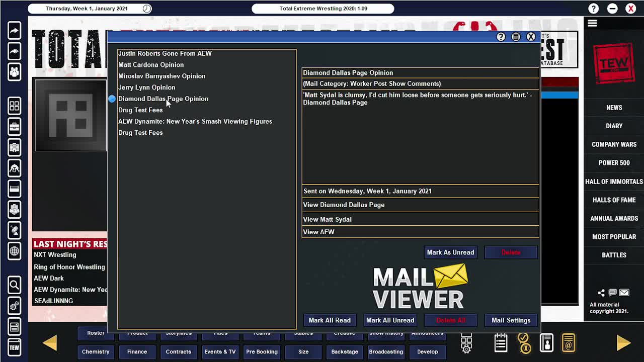The width and height of the screenshot is (644, 362).
Task: Open the wrestlers icon in left sidebar
Action: [14, 168]
